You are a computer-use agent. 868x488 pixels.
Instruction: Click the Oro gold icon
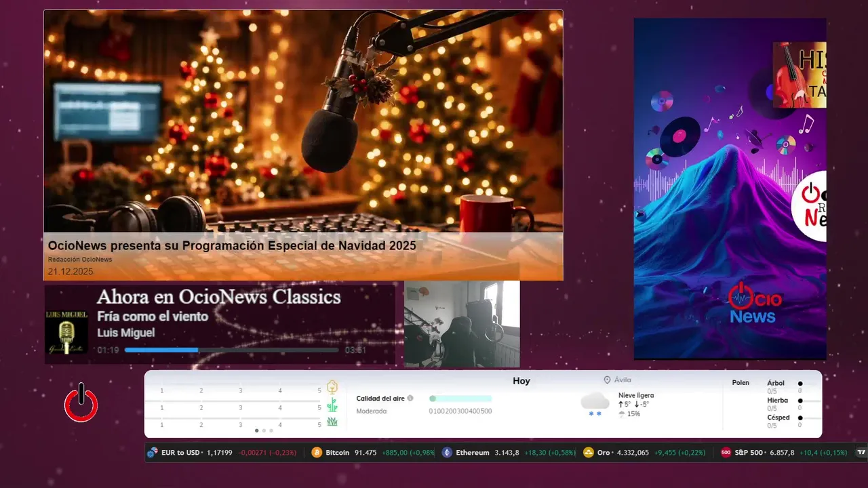(x=589, y=453)
